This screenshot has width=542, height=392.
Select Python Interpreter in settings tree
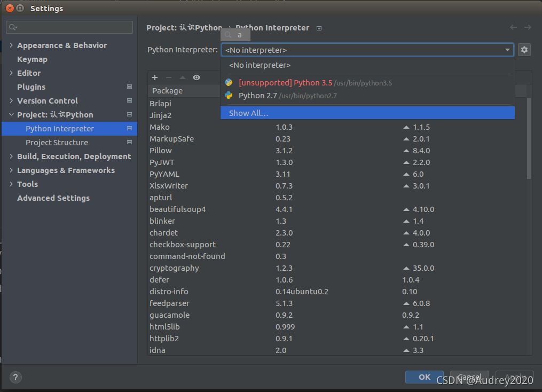pyautogui.click(x=69, y=129)
